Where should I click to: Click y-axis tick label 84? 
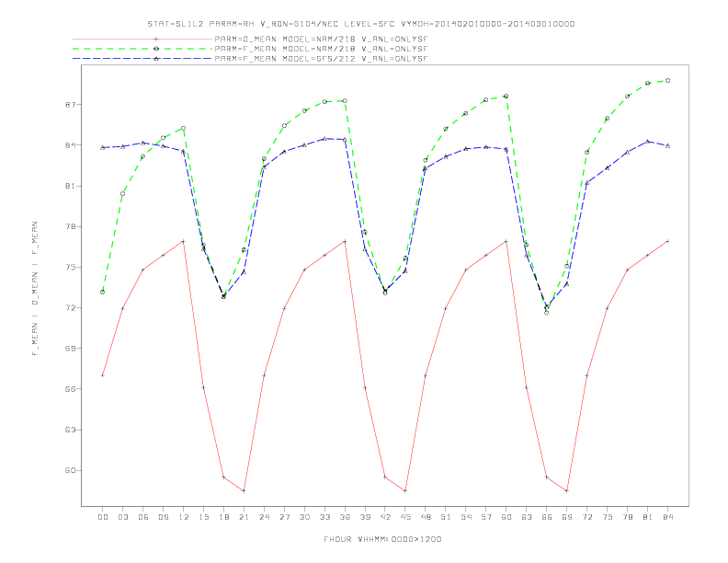click(70, 145)
